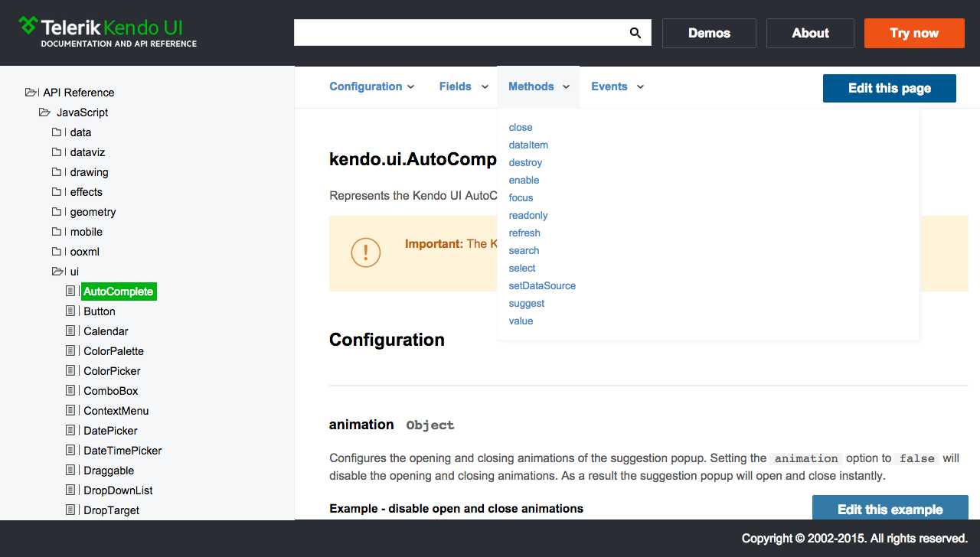This screenshot has height=557, width=980.
Task: Go to the select method
Action: tap(522, 268)
